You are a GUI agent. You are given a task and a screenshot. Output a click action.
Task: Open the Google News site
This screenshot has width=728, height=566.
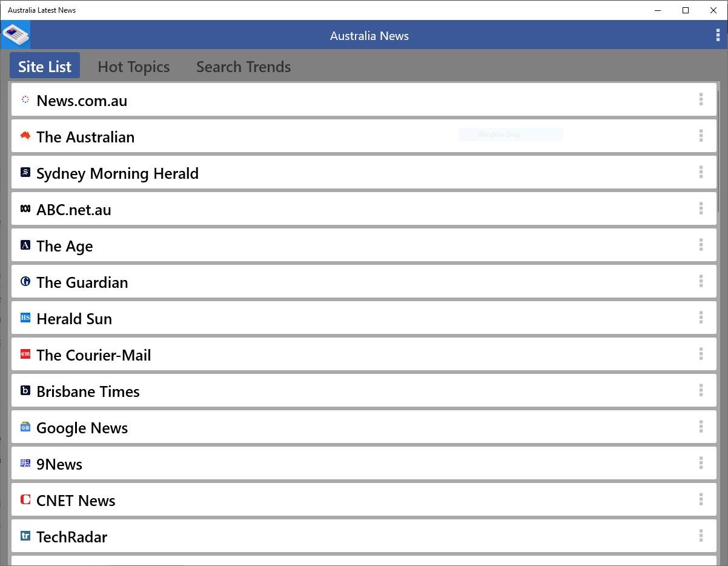[363, 427]
